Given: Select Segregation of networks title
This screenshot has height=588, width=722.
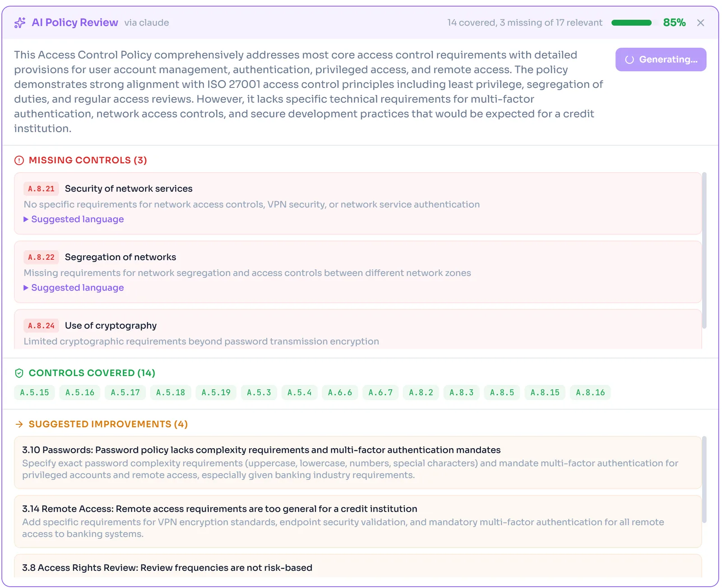Looking at the screenshot, I should coord(120,257).
